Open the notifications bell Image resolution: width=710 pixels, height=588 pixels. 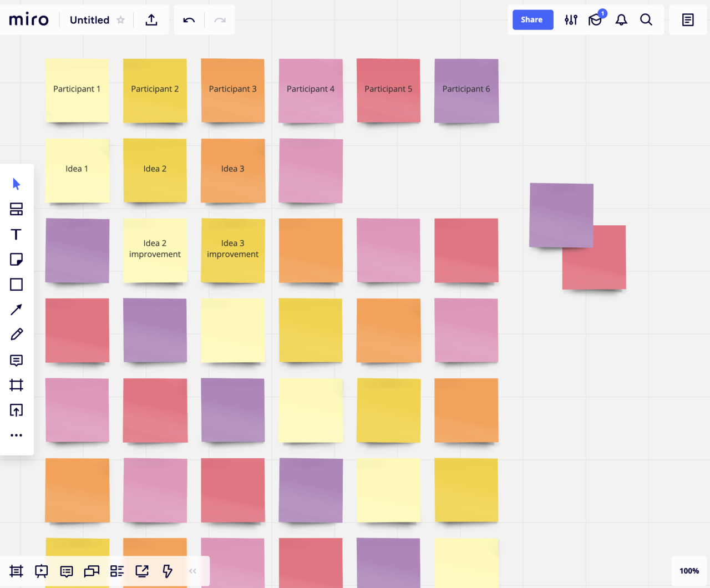[x=621, y=20]
